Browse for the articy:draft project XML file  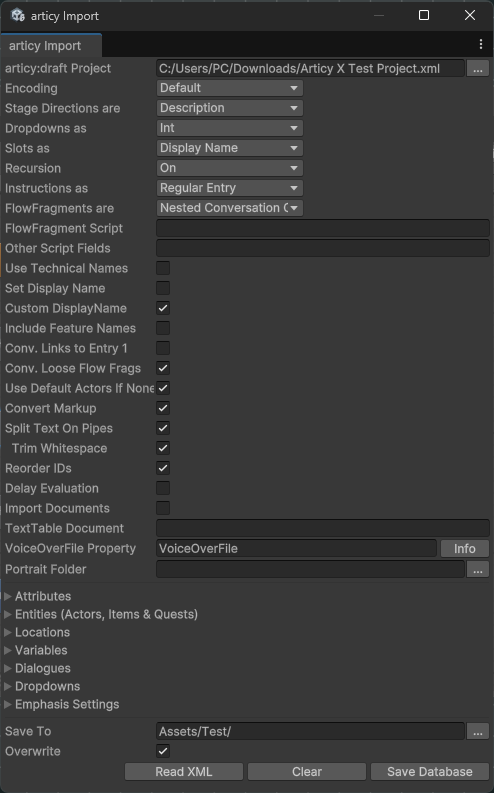click(x=478, y=68)
